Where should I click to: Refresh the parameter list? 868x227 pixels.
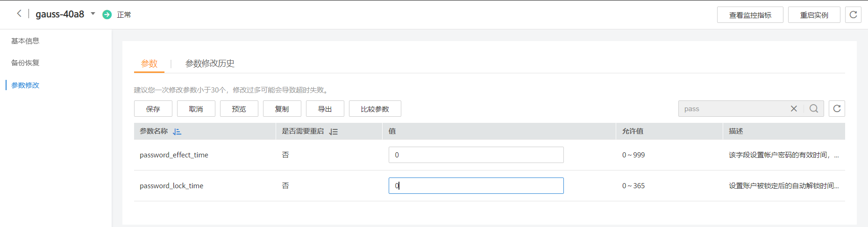[837, 109]
